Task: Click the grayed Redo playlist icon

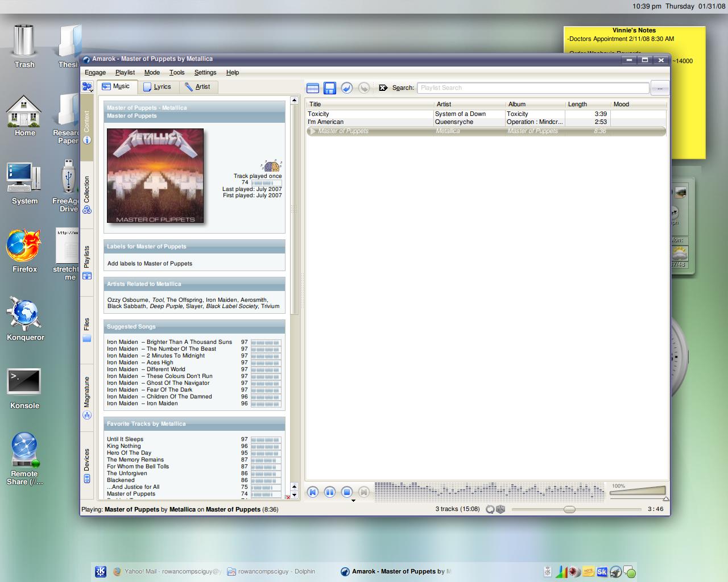Action: coord(364,88)
